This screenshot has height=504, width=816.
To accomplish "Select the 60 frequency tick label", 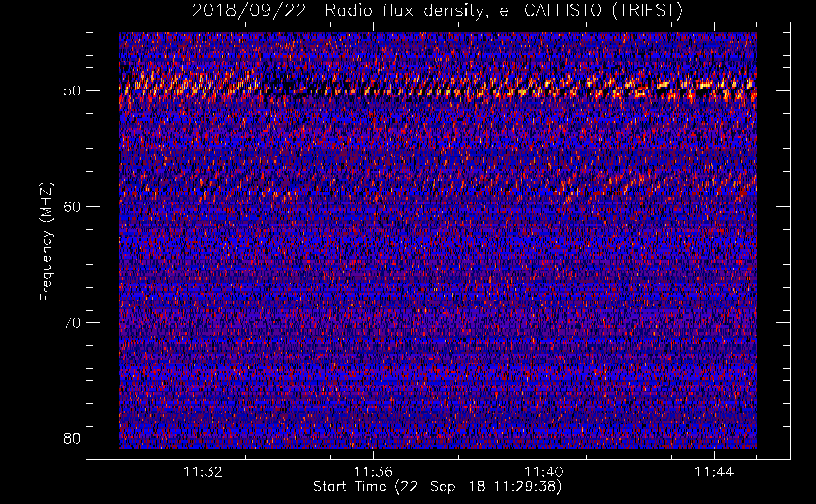I will (x=72, y=206).
